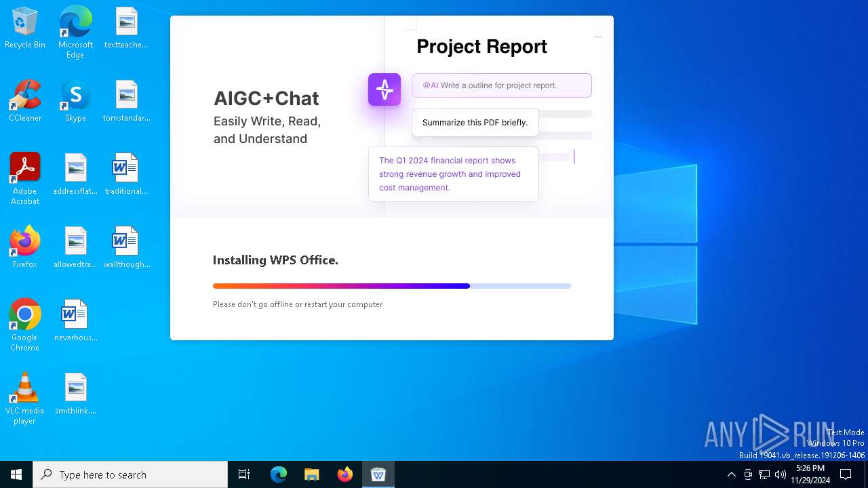Open CCleaner desktop shortcut
Viewport: 868px width, 488px height.
click(25, 102)
